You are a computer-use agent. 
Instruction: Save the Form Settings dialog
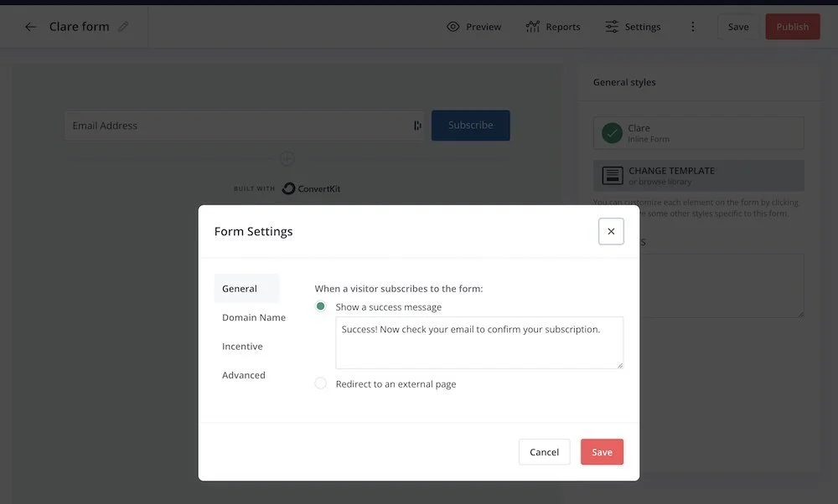(x=602, y=452)
